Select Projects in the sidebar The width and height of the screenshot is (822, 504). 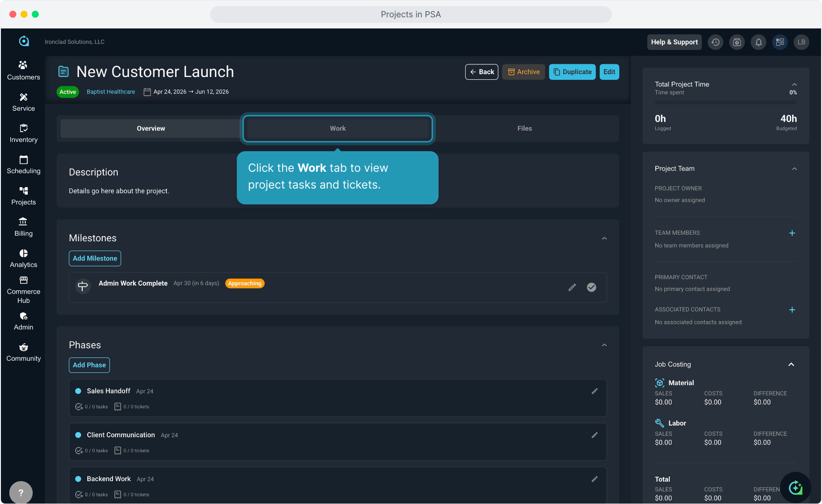pyautogui.click(x=23, y=196)
